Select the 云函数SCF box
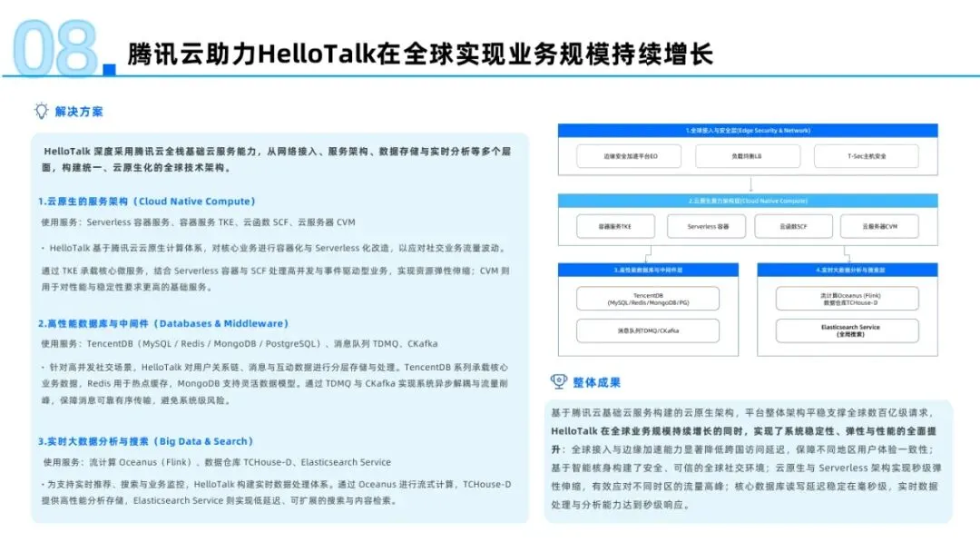Image resolution: width=980 pixels, height=552 pixels. (x=794, y=226)
